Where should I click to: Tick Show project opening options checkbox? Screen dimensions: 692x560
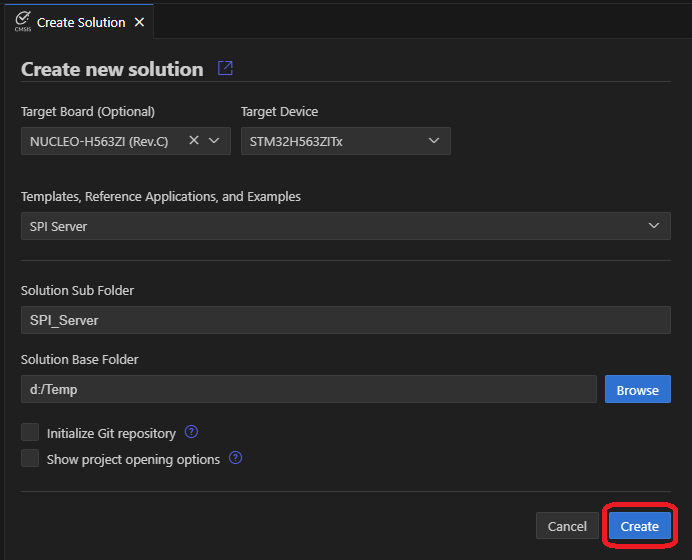pos(30,459)
